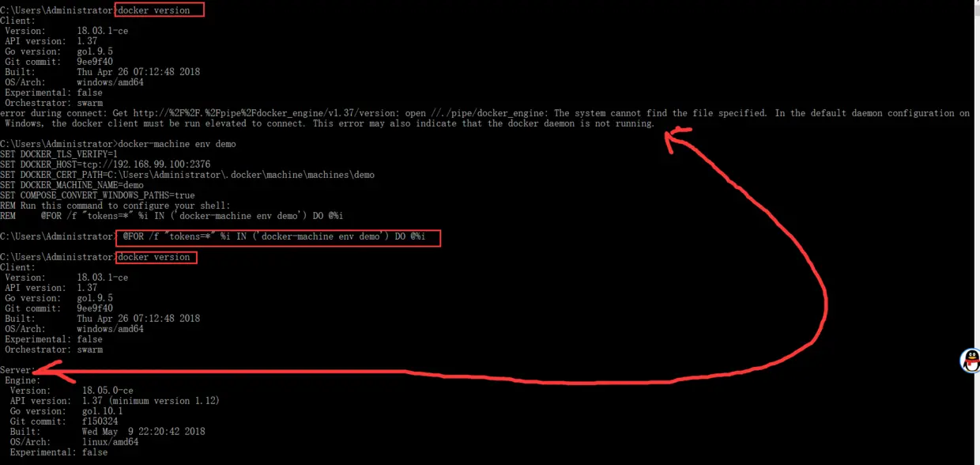
Task: Click the QQ penguin icon at right edge
Action: pyautogui.click(x=971, y=361)
